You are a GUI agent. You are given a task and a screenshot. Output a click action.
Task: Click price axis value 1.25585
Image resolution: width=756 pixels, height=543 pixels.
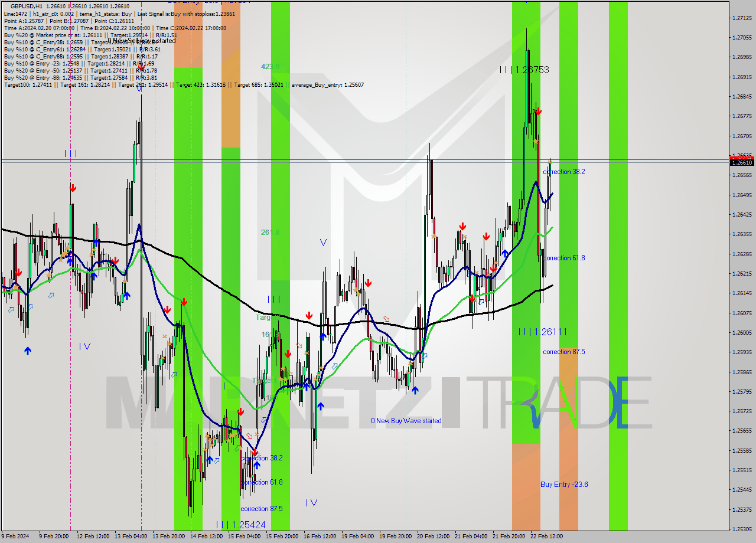click(741, 450)
